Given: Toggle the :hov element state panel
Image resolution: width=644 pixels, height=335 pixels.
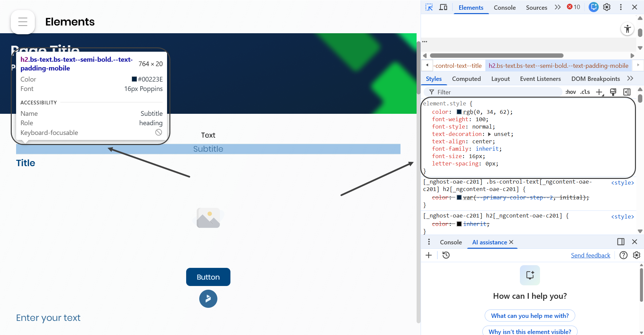Looking at the screenshot, I should (570, 92).
